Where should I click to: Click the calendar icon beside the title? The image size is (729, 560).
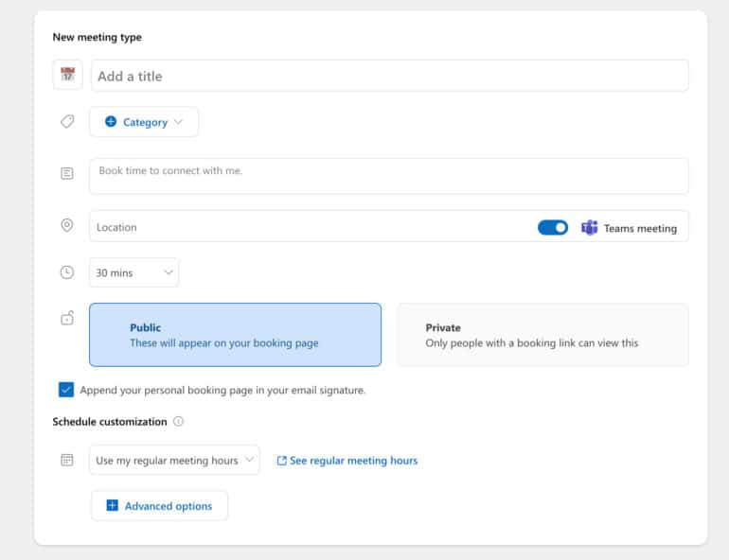point(67,76)
